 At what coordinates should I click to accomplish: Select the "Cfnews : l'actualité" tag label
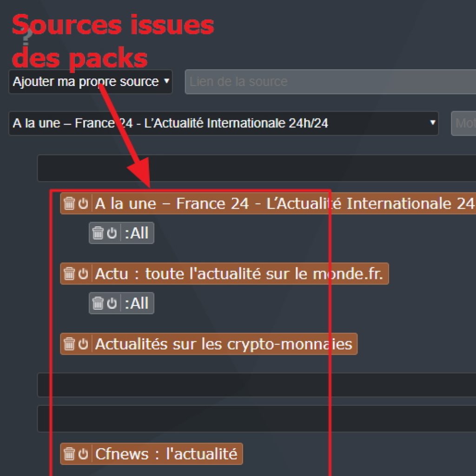click(x=166, y=454)
